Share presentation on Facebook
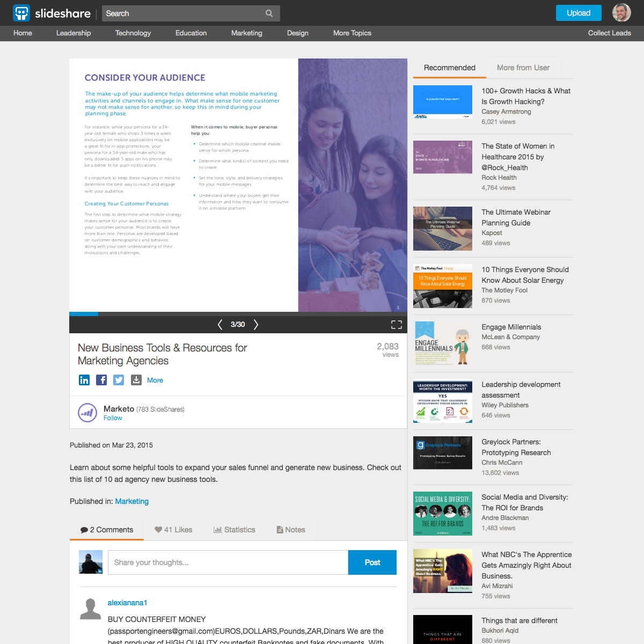The height and width of the screenshot is (644, 644). click(x=101, y=380)
